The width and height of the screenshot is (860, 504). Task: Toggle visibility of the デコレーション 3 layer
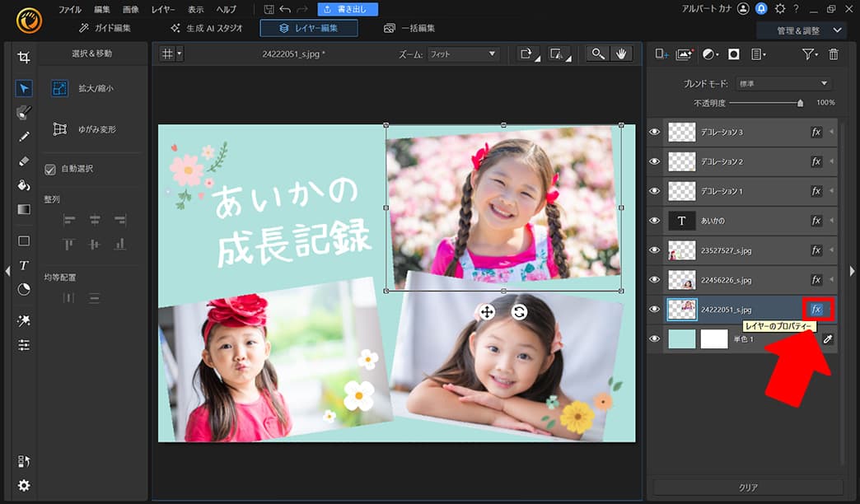pyautogui.click(x=655, y=132)
